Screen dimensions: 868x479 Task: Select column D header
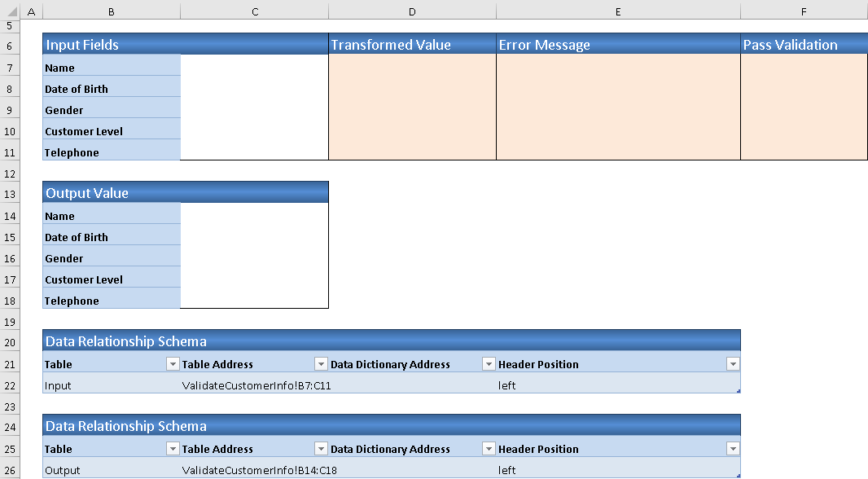pyautogui.click(x=412, y=11)
